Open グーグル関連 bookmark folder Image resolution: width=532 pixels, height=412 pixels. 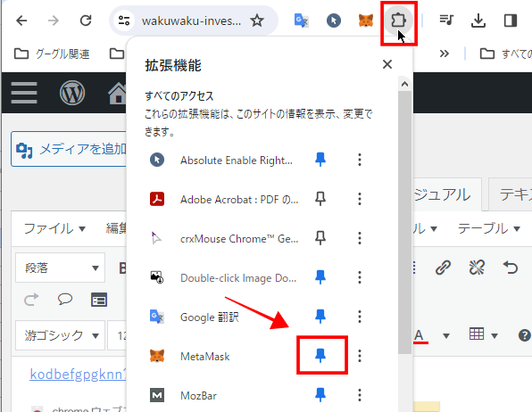pyautogui.click(x=52, y=54)
